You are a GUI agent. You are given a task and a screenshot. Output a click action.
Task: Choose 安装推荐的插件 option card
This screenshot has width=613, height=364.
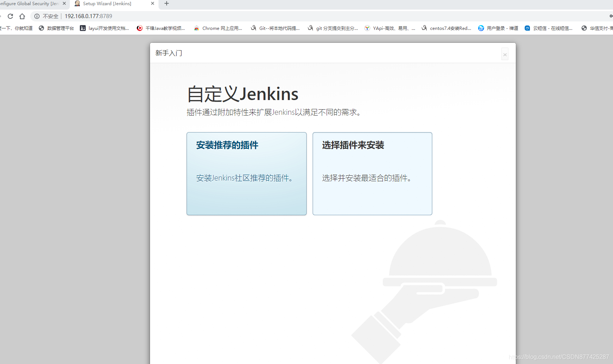pyautogui.click(x=246, y=174)
